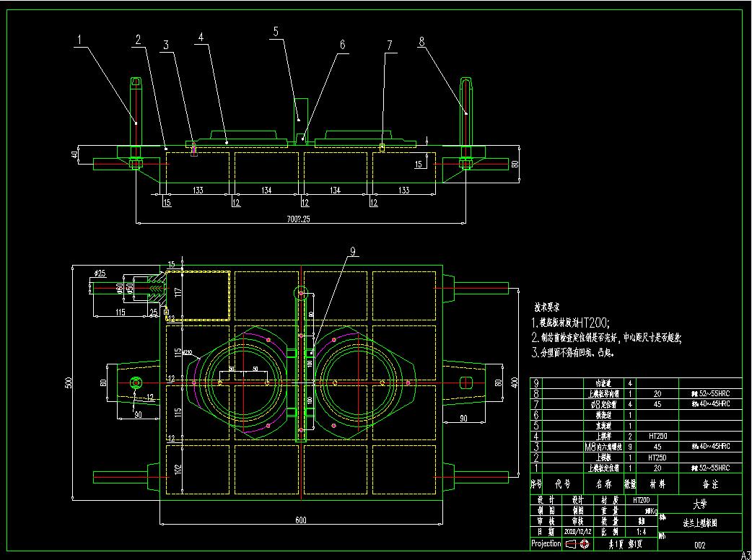752x560 pixels.
Task: Click technical requirement line 3 text
Action: click(572, 352)
